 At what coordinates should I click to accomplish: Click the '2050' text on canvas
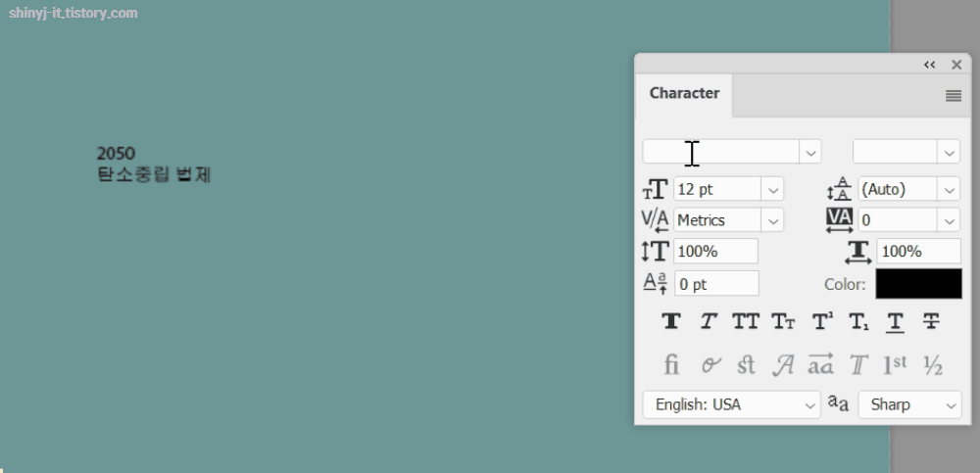point(117,153)
